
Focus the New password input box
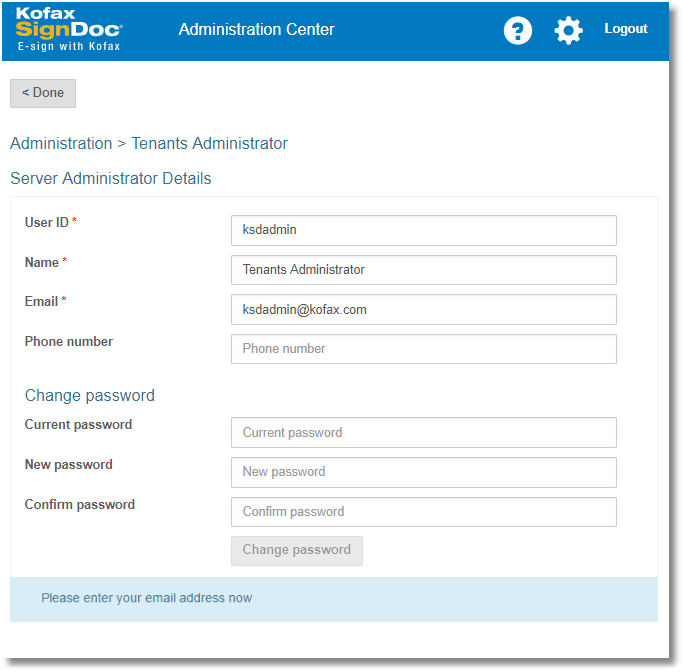(x=423, y=472)
